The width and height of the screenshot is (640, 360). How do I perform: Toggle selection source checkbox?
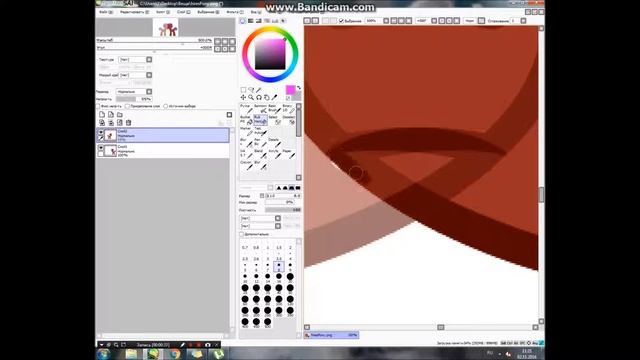pyautogui.click(x=166, y=106)
